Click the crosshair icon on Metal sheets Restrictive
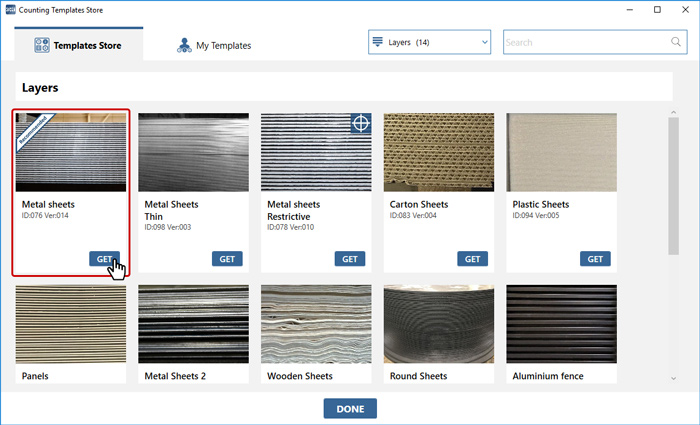Image resolution: width=700 pixels, height=425 pixels. point(361,124)
